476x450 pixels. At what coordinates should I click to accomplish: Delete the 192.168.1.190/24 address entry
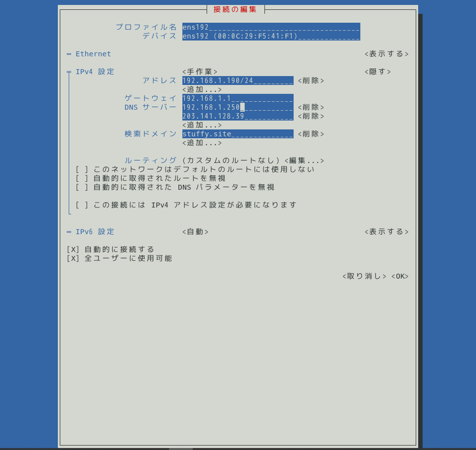311,81
